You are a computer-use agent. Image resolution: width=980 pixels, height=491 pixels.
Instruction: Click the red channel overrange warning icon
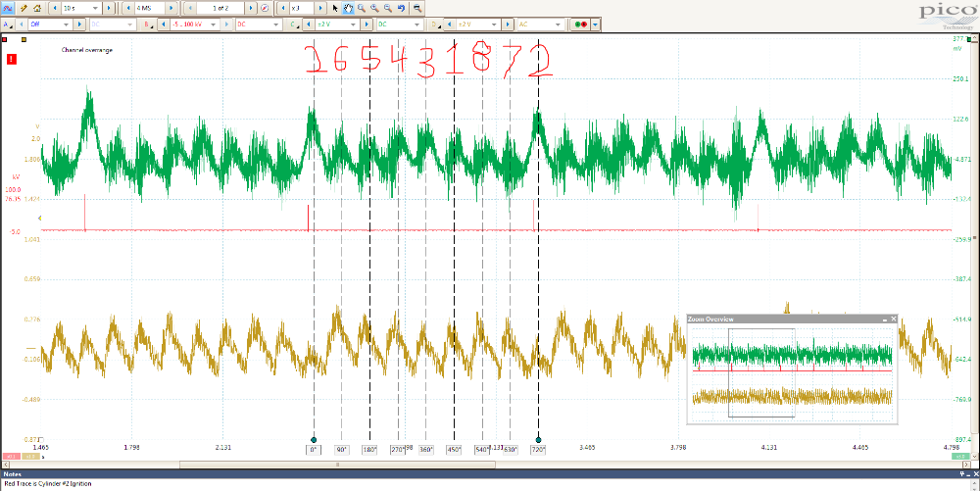(12, 59)
